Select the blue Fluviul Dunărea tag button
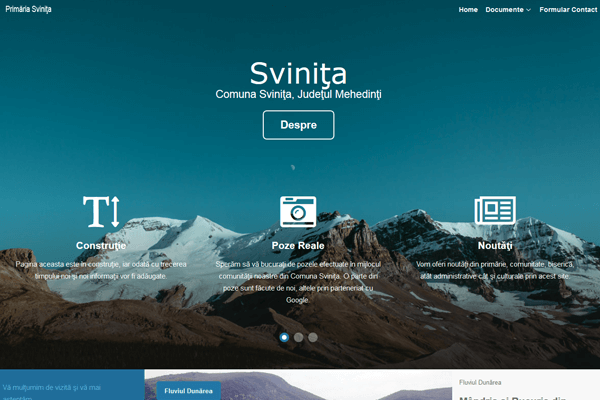This screenshot has height=400, width=600. (188, 391)
